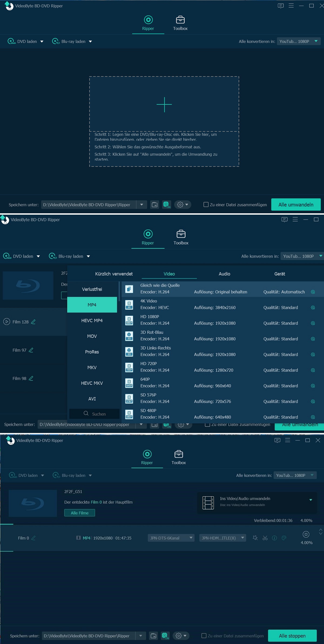324x644 pixels.
Task: Expand save path history arrow in the empty start window
Action: (x=141, y=205)
